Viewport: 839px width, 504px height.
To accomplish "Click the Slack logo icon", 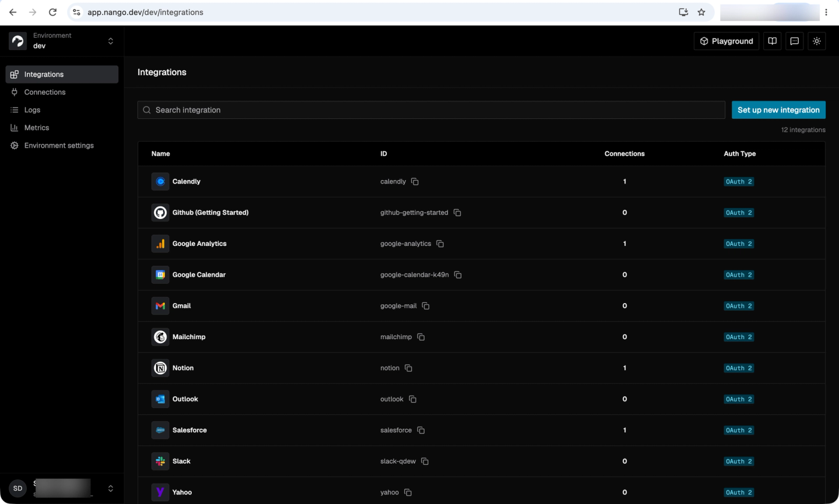I will 160,461.
